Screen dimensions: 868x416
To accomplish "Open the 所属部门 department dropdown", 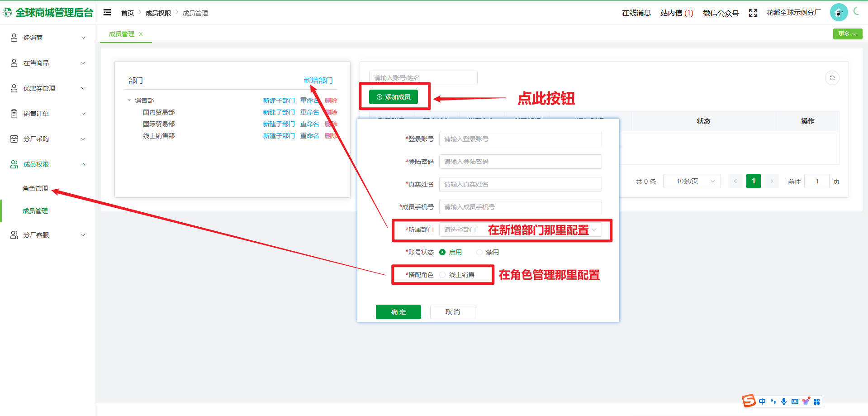I will click(x=520, y=230).
